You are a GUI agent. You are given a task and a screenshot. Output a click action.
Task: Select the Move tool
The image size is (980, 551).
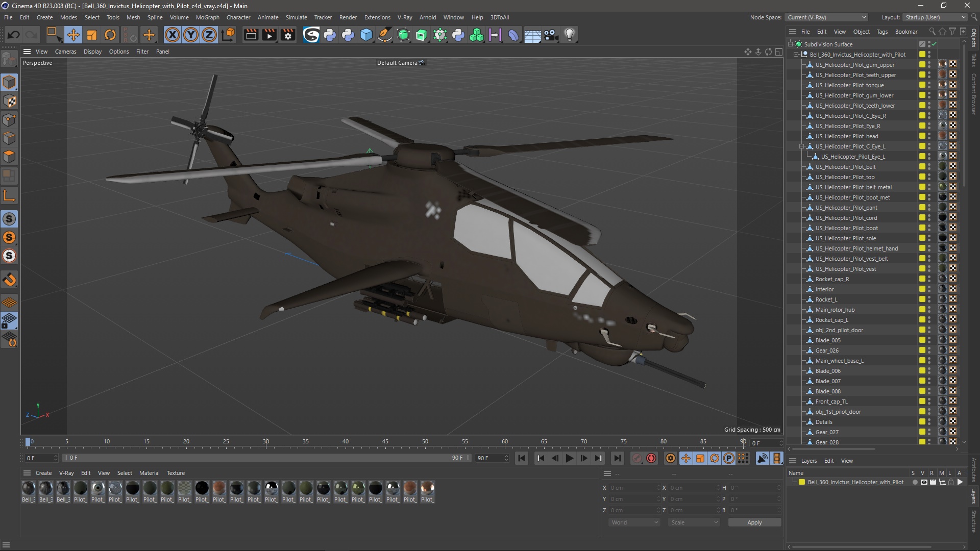click(73, 35)
